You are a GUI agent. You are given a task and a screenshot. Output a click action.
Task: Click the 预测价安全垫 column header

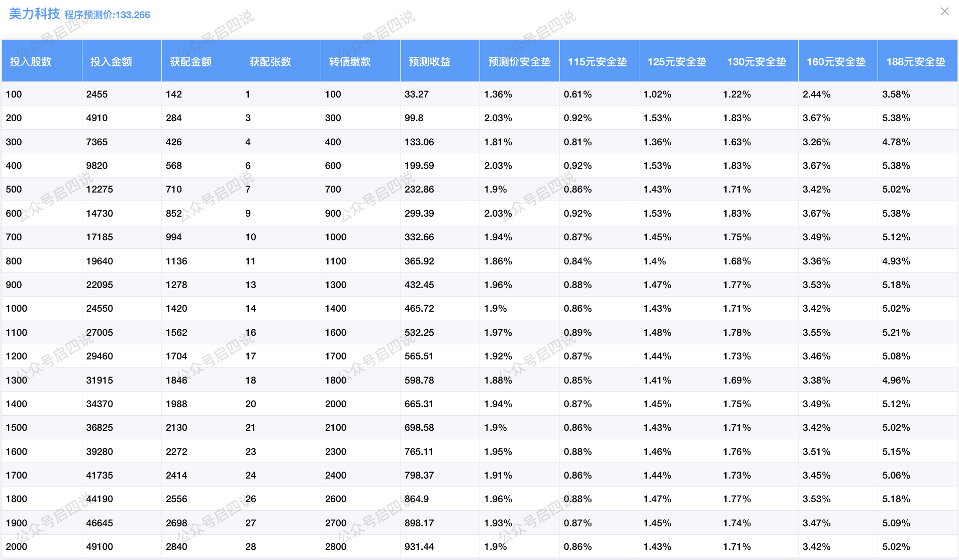click(519, 62)
